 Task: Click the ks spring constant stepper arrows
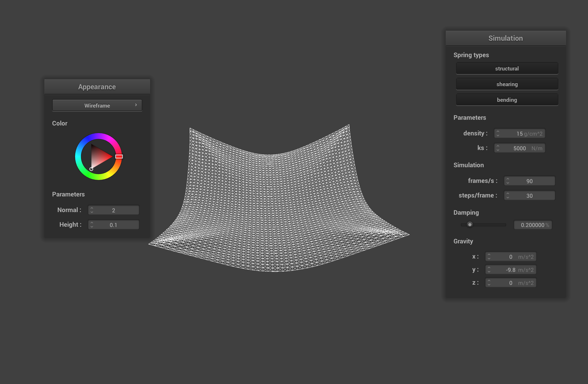tap(498, 148)
